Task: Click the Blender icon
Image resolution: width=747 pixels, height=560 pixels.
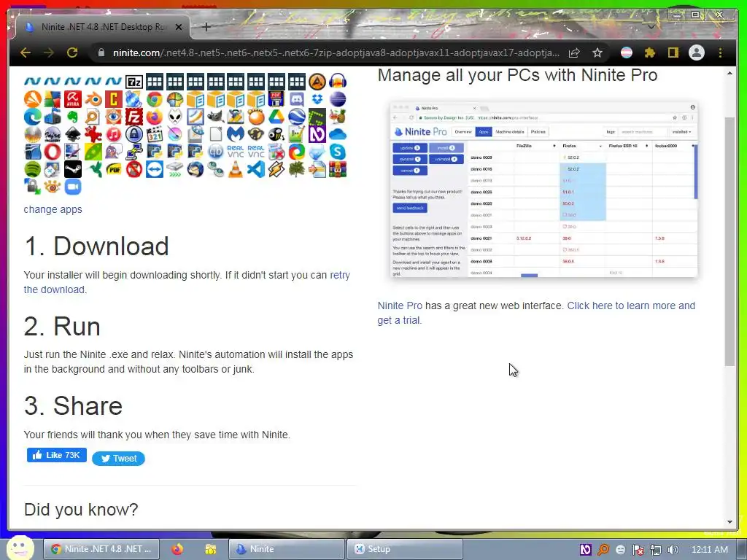Action: coord(93,99)
